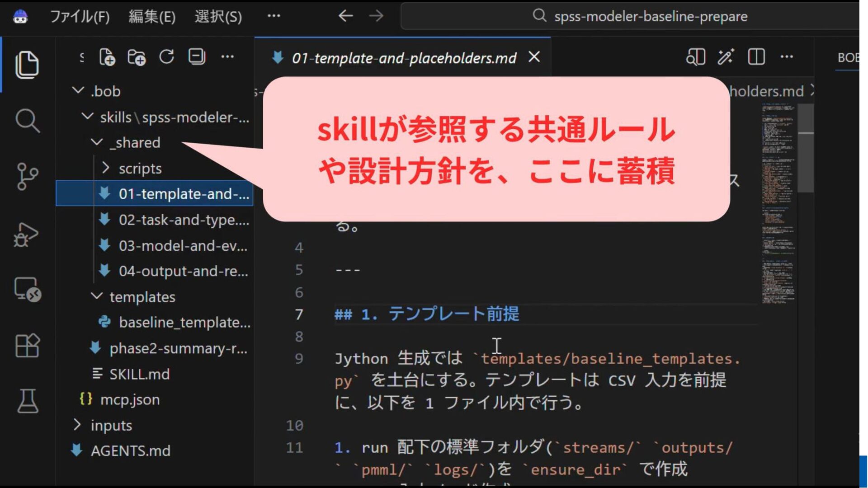Open the markdown preview to the side
Viewport: 868px width, 488px height.
pos(695,57)
